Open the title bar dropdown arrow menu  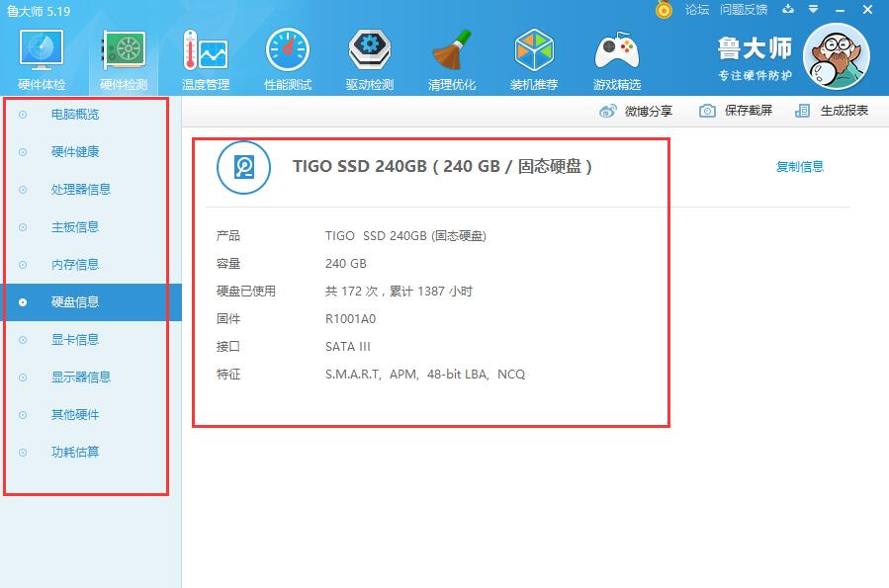pos(813,10)
